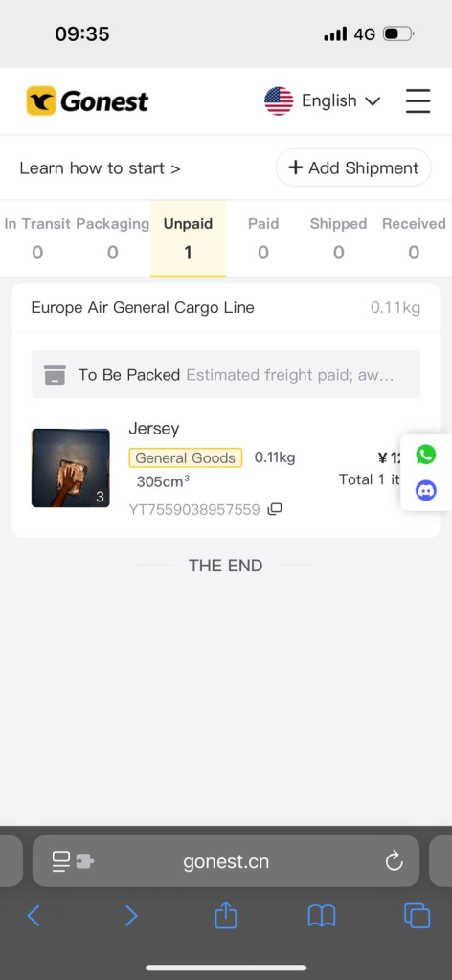Switch to the Unpaid tab
The image size is (452, 980).
coord(189,238)
